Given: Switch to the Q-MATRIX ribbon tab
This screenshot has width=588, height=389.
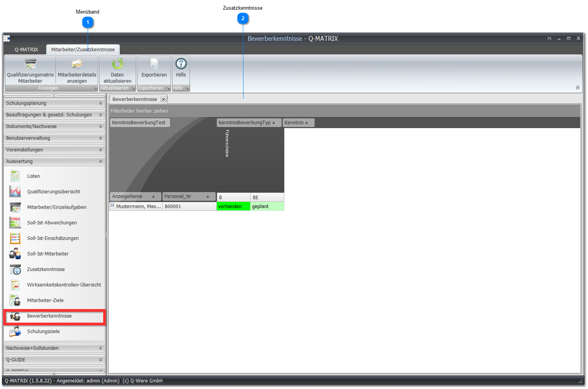Looking at the screenshot, I should pos(26,50).
